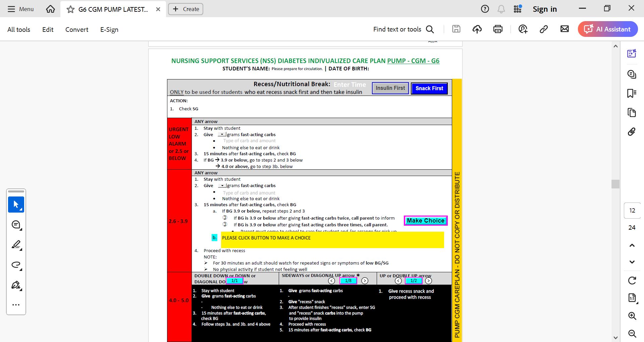Viewport: 644px width, 342px height.
Task: Open the comments panel icon
Action: (x=632, y=74)
